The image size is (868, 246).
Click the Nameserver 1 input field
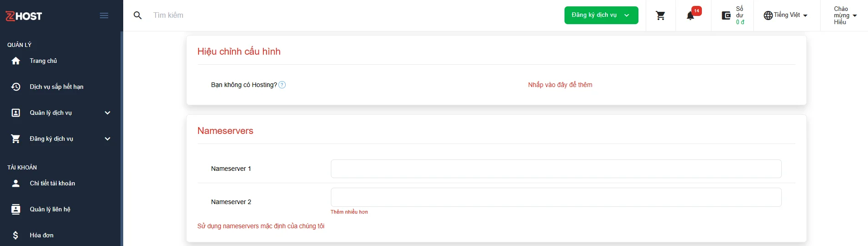tap(556, 169)
